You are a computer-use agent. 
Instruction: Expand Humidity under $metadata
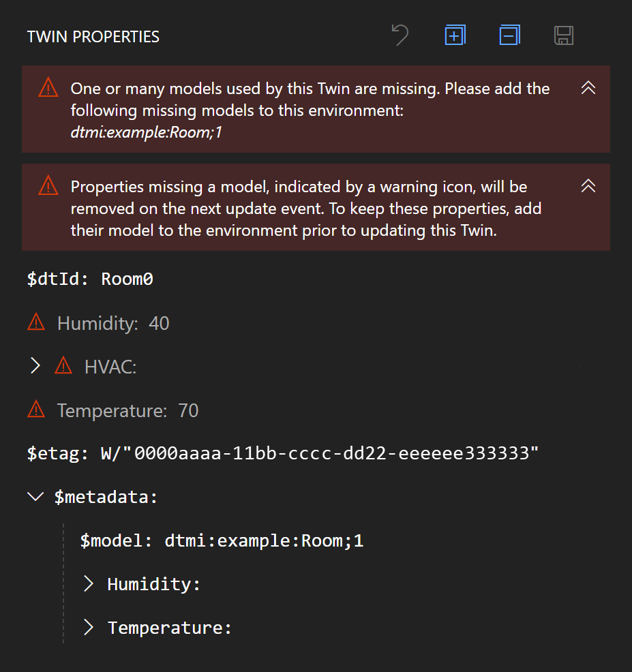89,583
